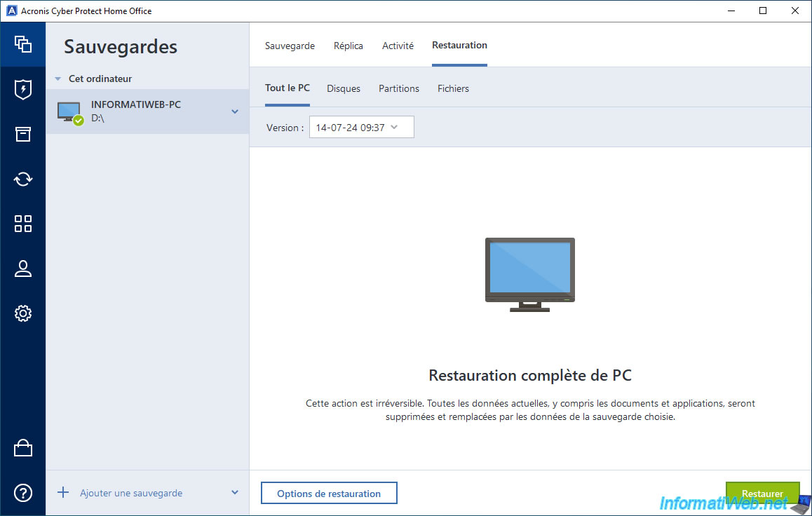Click Ajouter une sauvegarde link
The width and height of the screenshot is (812, 516).
point(131,494)
